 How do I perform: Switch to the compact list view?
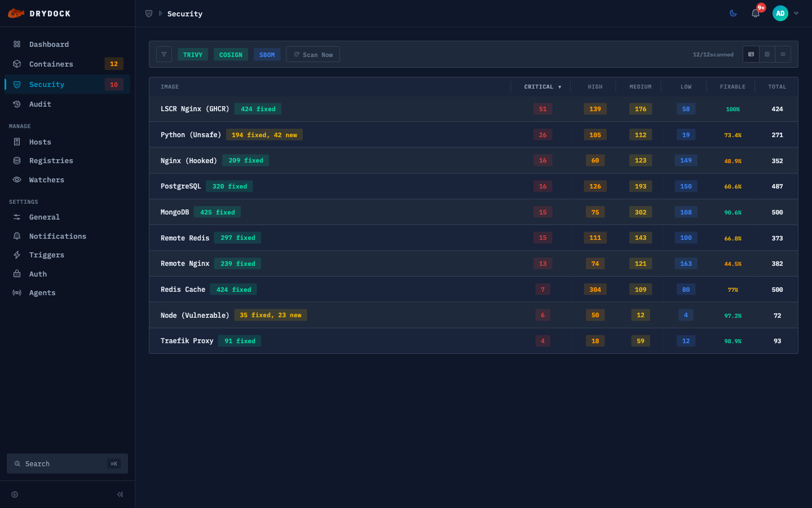click(x=783, y=54)
